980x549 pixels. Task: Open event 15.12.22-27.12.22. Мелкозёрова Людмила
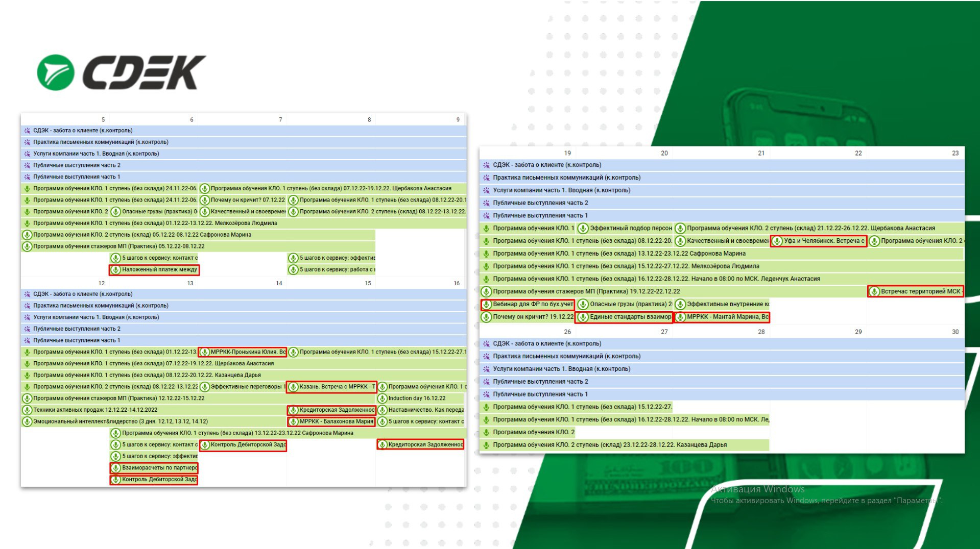(x=722, y=266)
